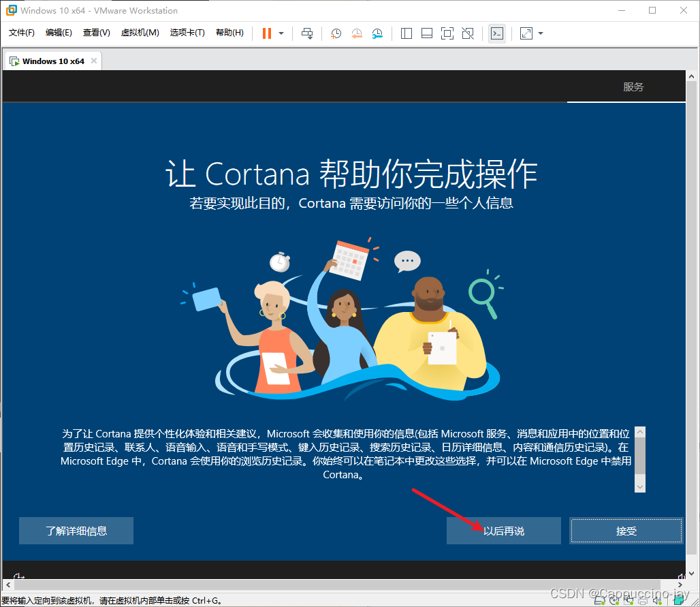
Task: Close the Windows 10 x64 tab
Action: click(94, 61)
